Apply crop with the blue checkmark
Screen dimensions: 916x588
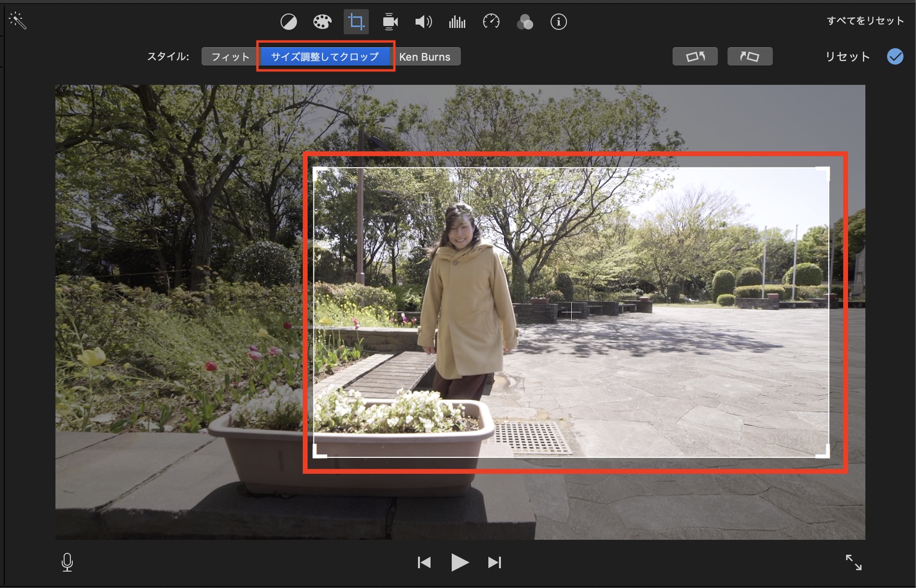[x=895, y=56]
